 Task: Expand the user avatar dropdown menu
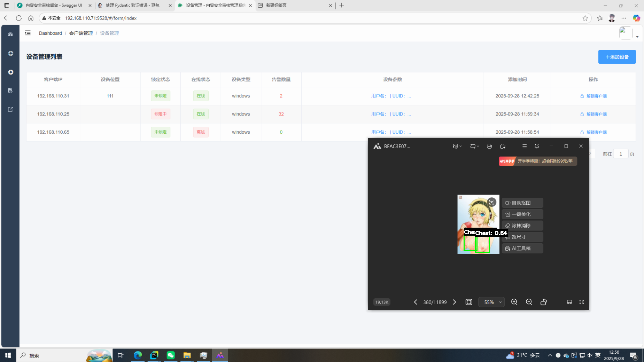tap(637, 37)
